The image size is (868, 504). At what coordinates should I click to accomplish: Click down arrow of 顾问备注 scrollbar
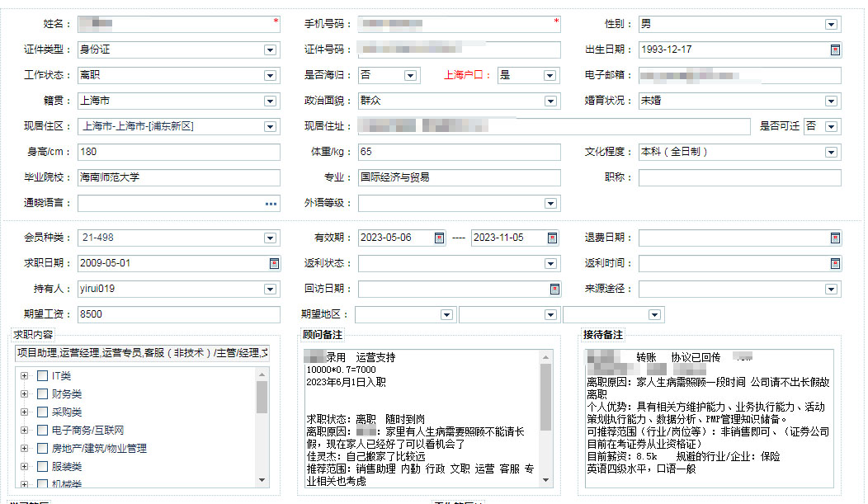click(546, 480)
